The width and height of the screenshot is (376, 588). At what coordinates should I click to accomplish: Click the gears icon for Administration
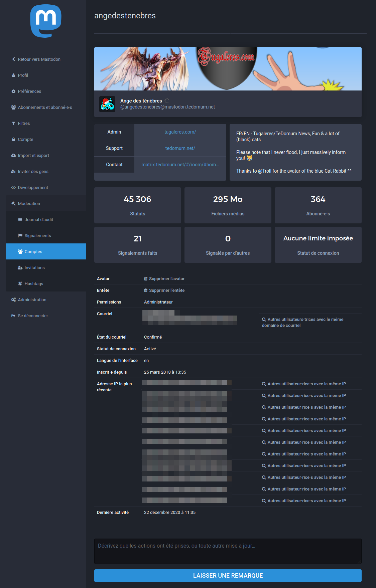pos(14,300)
